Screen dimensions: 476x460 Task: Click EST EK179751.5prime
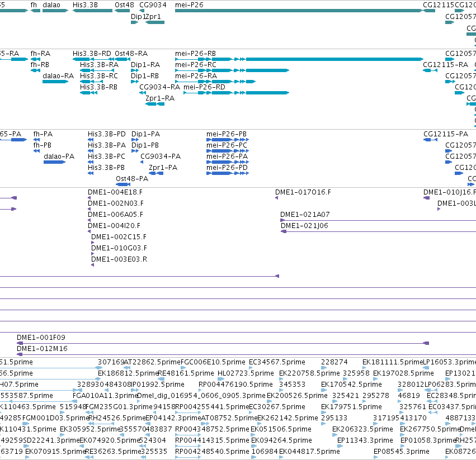point(351,407)
